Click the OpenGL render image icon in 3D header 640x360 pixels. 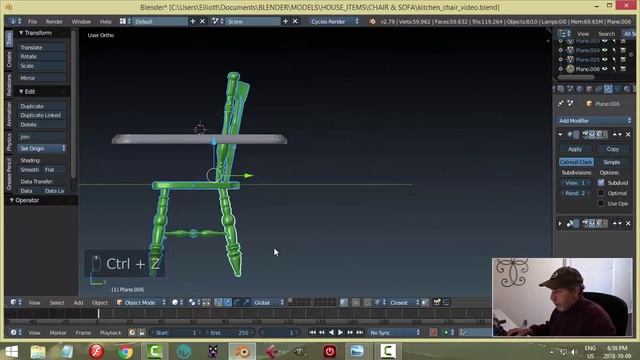[437, 302]
